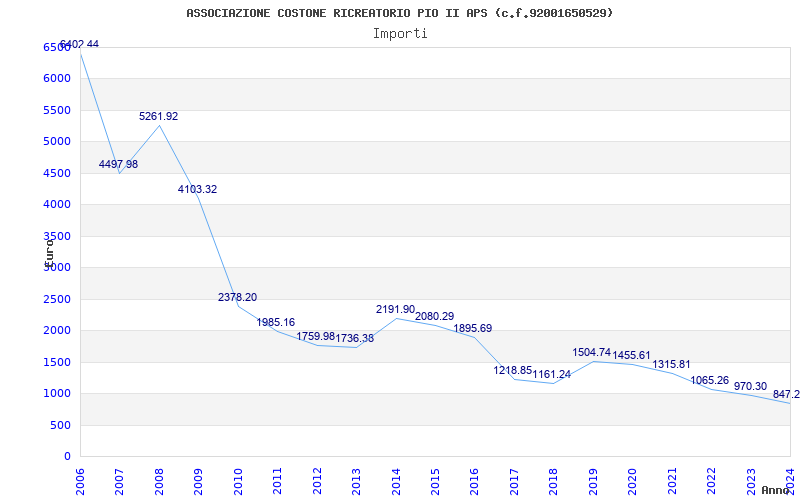Image resolution: width=800 pixels, height=500 pixels.
Task: Click data label 1218.85
Action: click(x=513, y=370)
